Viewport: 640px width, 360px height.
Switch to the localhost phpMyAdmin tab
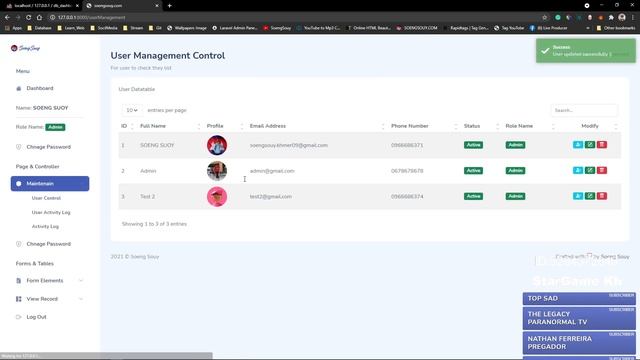(x=41, y=6)
